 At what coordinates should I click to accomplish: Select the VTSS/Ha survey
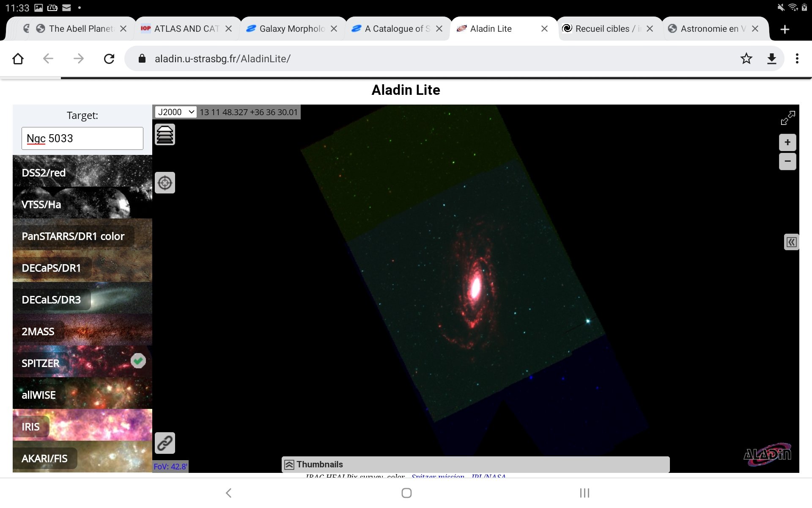pyautogui.click(x=82, y=203)
